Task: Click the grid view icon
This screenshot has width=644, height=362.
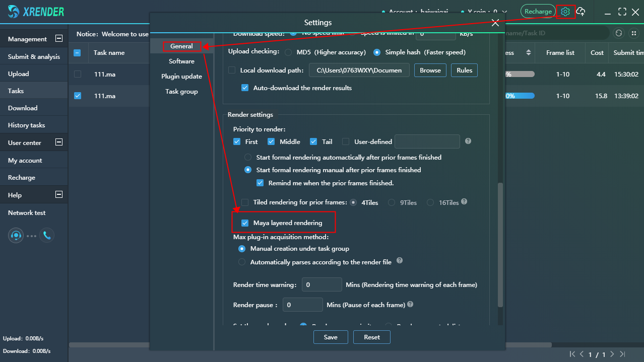Action: (x=633, y=33)
